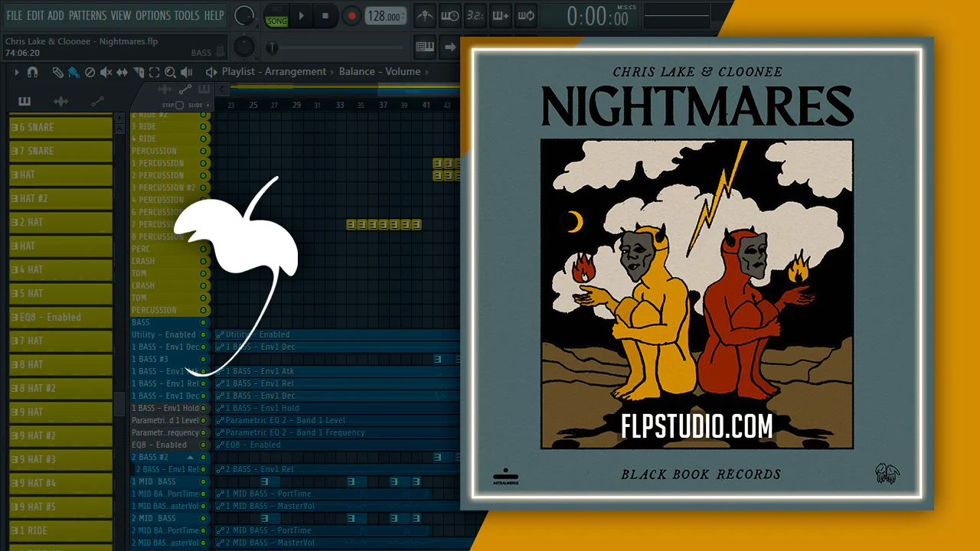Mute the 1 BASS #3 track
Screen dimensions: 980x551
pos(203,359)
